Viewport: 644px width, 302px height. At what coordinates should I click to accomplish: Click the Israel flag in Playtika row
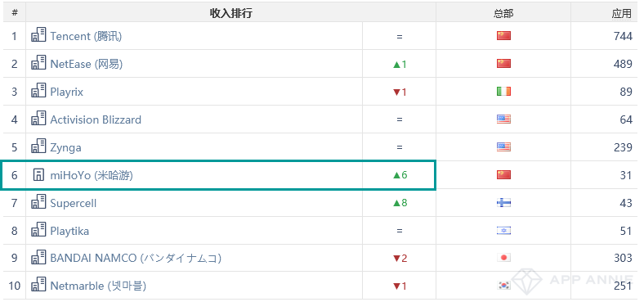coord(503,231)
